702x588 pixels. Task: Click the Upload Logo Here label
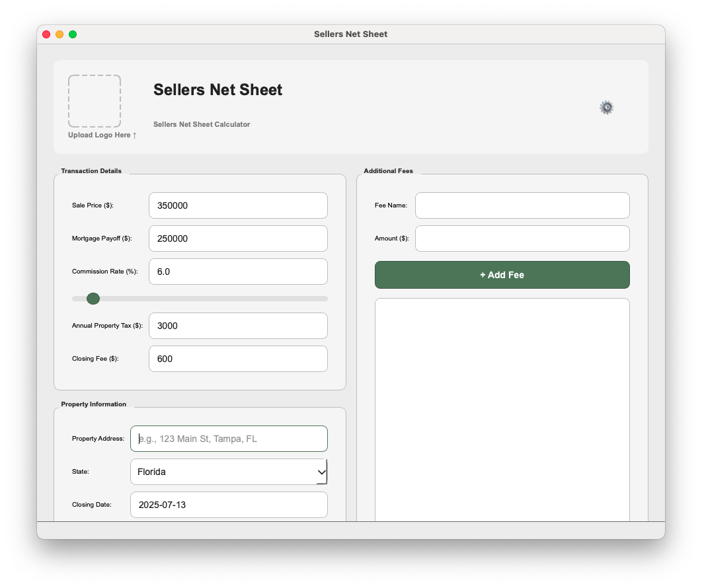click(102, 135)
